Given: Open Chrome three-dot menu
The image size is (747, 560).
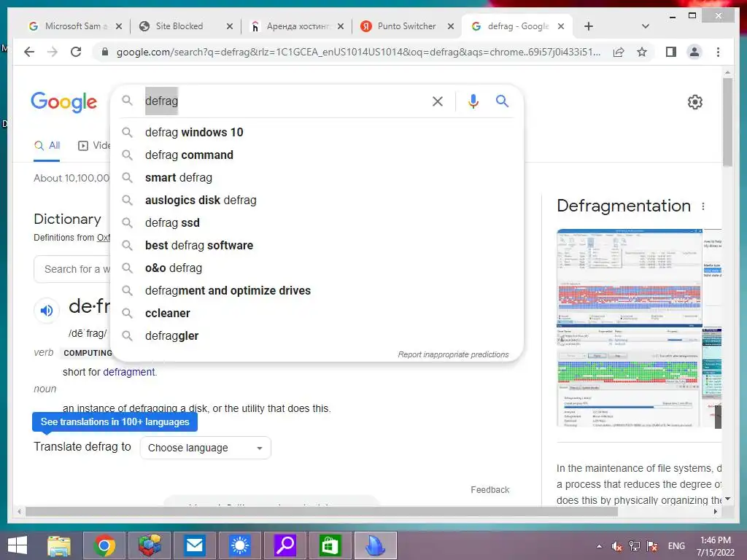Looking at the screenshot, I should tap(718, 52).
